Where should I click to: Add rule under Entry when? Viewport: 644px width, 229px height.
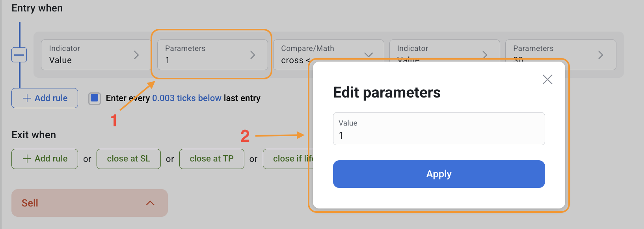pos(45,98)
